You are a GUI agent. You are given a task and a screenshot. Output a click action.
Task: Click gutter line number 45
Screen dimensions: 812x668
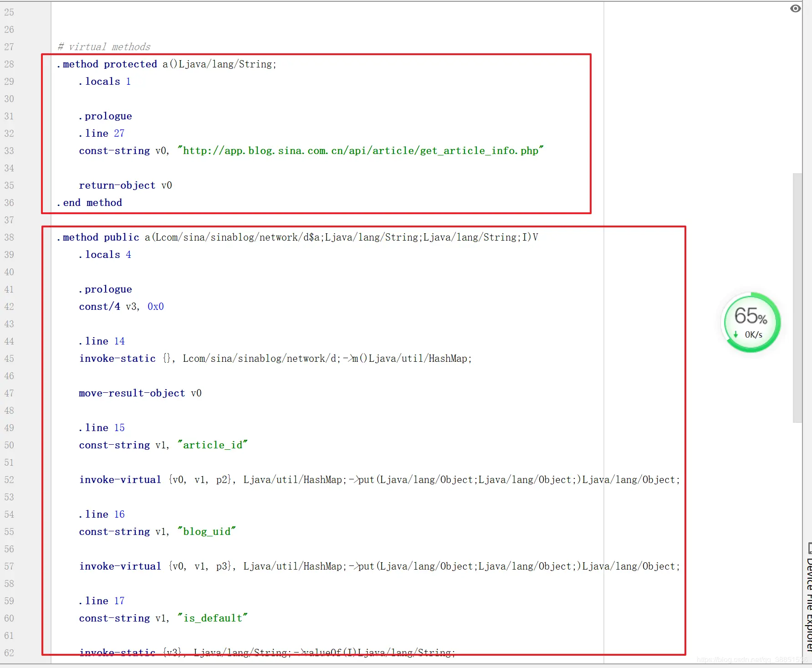[9, 359]
